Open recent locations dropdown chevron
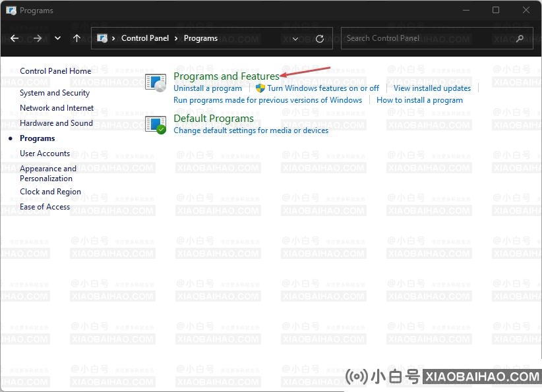The height and width of the screenshot is (392, 542). 58,38
